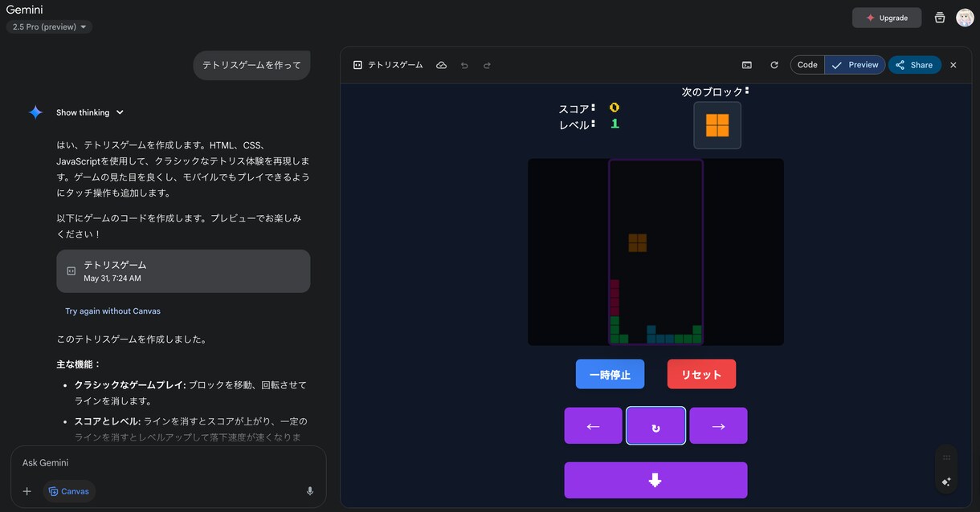Click the score value 0
Screen dimensions: 980x512
click(615, 108)
